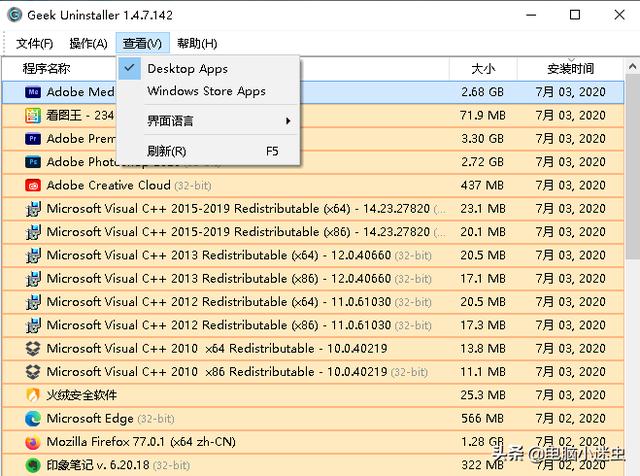Click the 印象笔记 elephant icon

[33, 465]
